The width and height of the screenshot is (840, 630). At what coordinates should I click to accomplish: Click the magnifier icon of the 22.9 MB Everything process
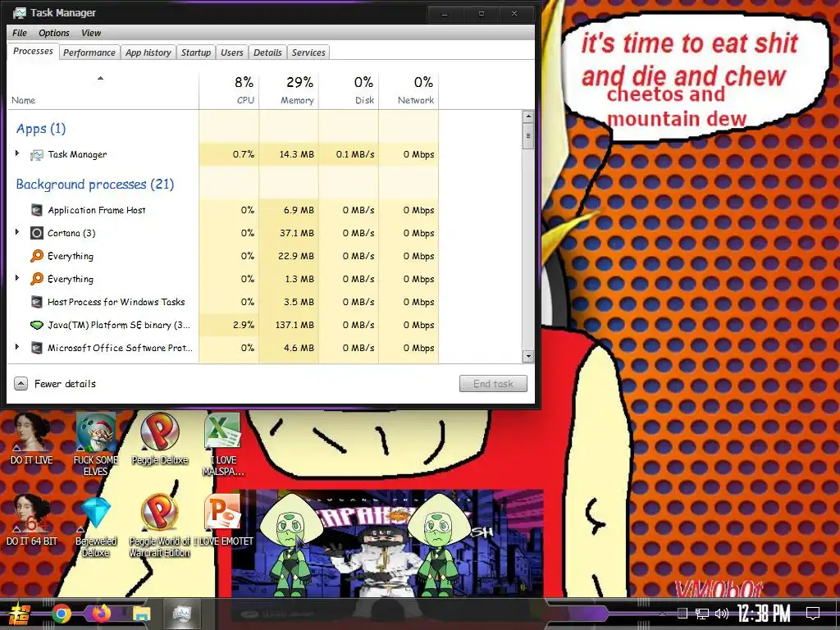click(36, 256)
